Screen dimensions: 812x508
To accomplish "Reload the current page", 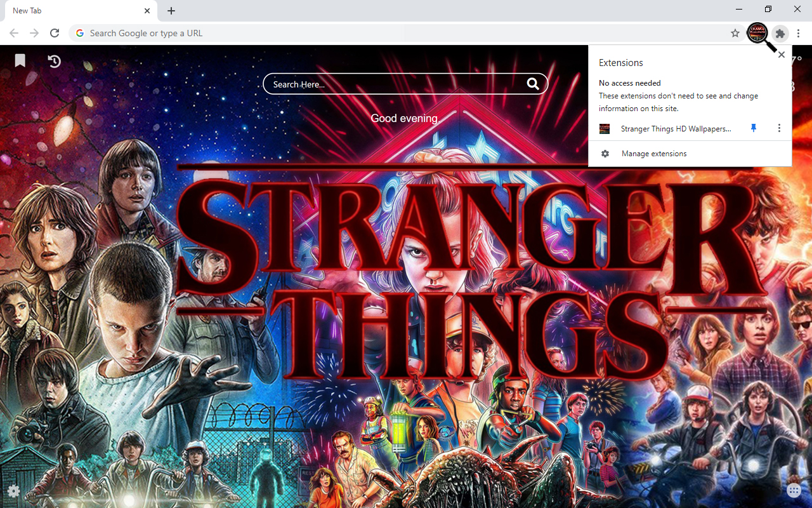I will click(55, 33).
